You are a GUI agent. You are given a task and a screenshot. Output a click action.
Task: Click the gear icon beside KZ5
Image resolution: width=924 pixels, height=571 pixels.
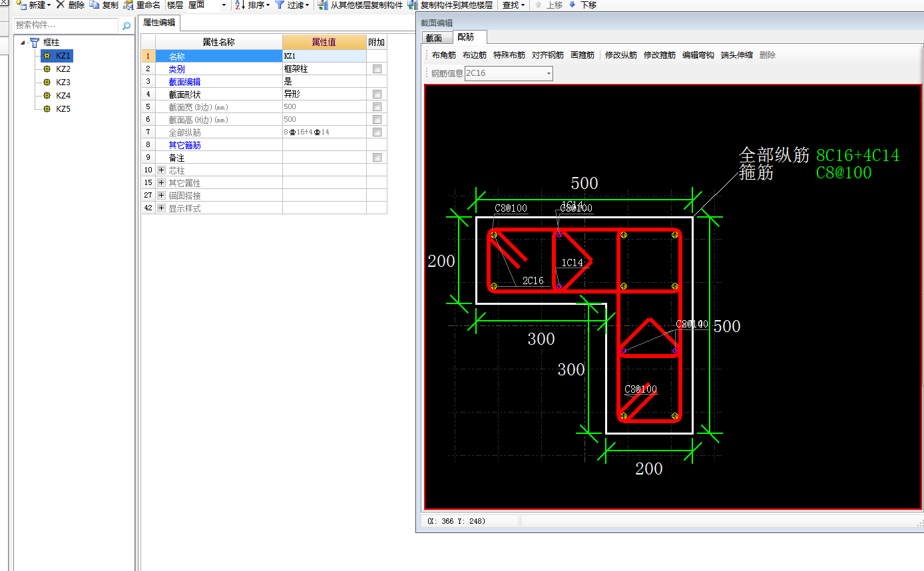click(x=47, y=108)
